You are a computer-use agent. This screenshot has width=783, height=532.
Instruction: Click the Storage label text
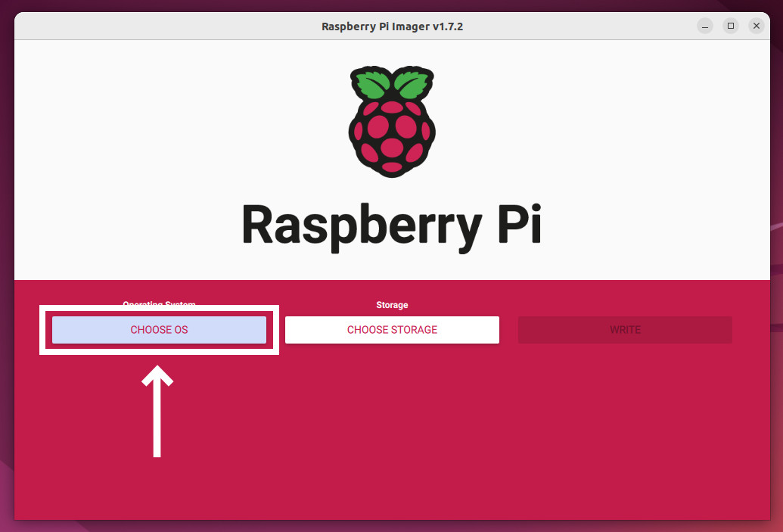click(392, 305)
